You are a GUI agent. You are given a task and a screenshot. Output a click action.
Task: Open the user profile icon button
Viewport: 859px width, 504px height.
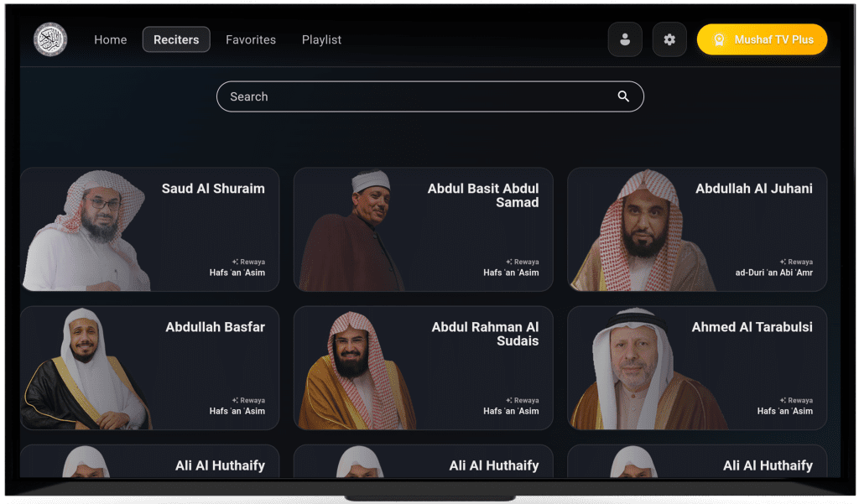point(625,39)
